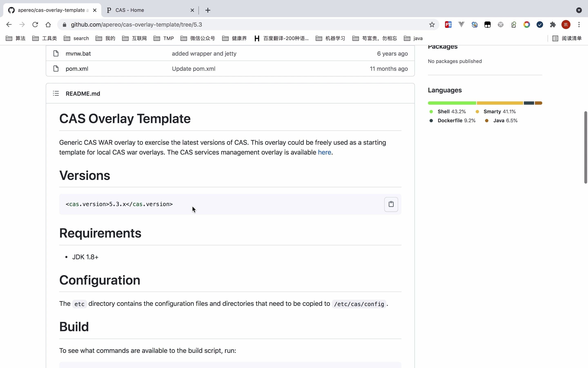Open the 健康界 bookmarks folder

(x=235, y=38)
